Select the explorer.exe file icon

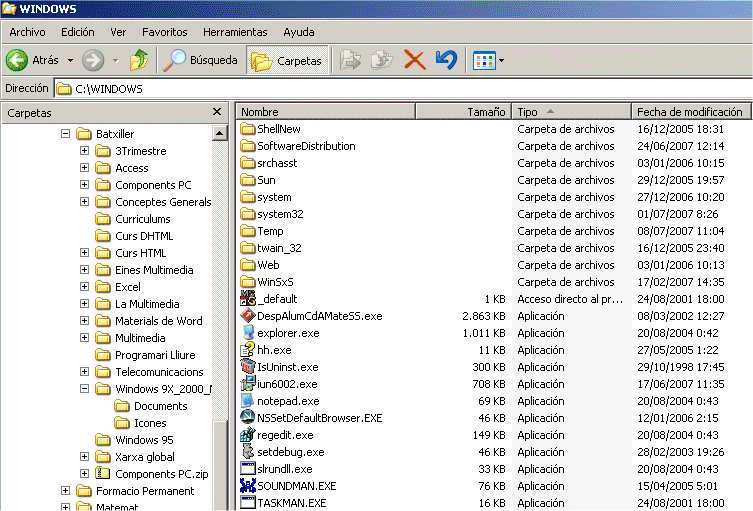(x=249, y=333)
